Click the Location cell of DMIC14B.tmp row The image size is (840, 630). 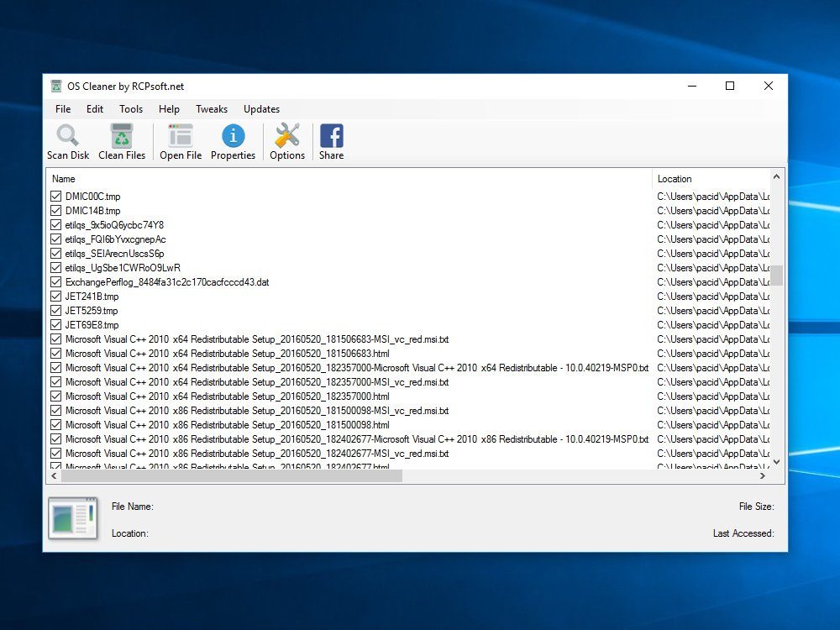713,211
